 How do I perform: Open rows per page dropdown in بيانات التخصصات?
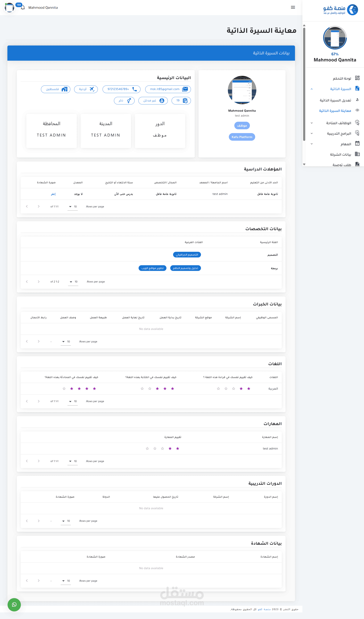(73, 282)
